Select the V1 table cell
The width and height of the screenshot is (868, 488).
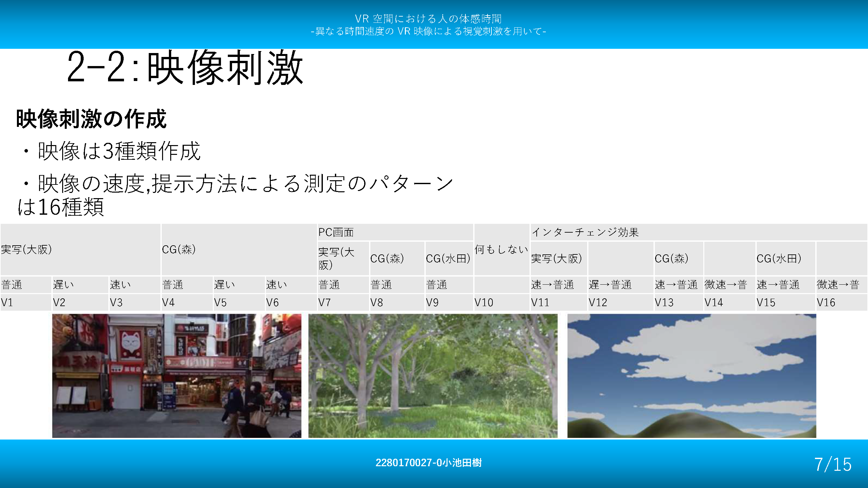click(x=26, y=302)
